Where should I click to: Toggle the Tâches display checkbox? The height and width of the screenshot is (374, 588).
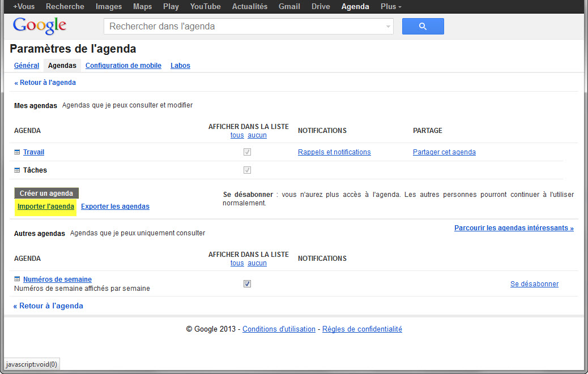point(247,170)
